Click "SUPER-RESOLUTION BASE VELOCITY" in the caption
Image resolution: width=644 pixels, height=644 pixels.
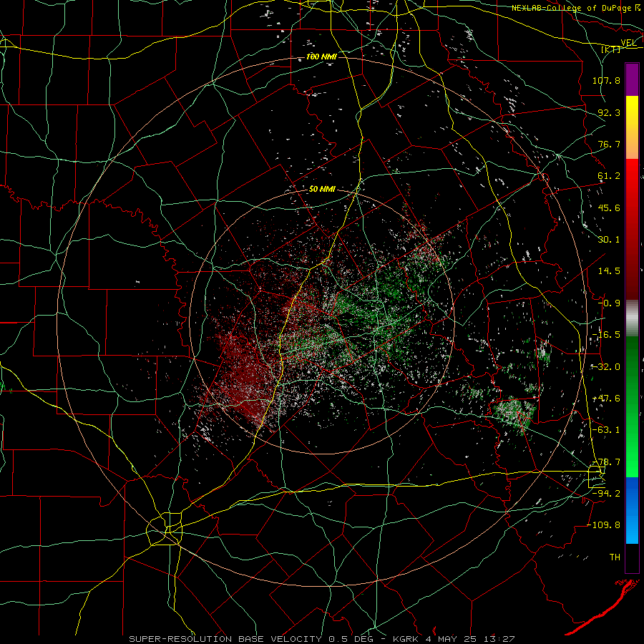point(226,639)
